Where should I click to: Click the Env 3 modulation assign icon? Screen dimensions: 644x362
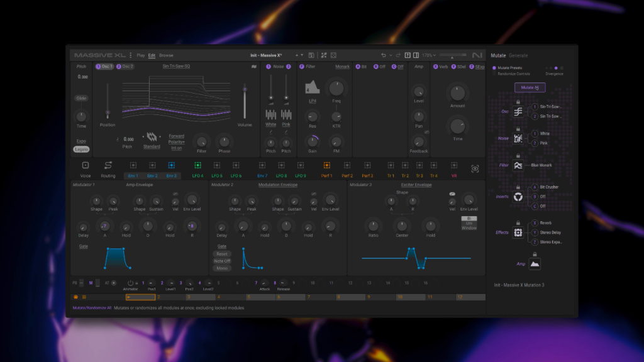171,165
